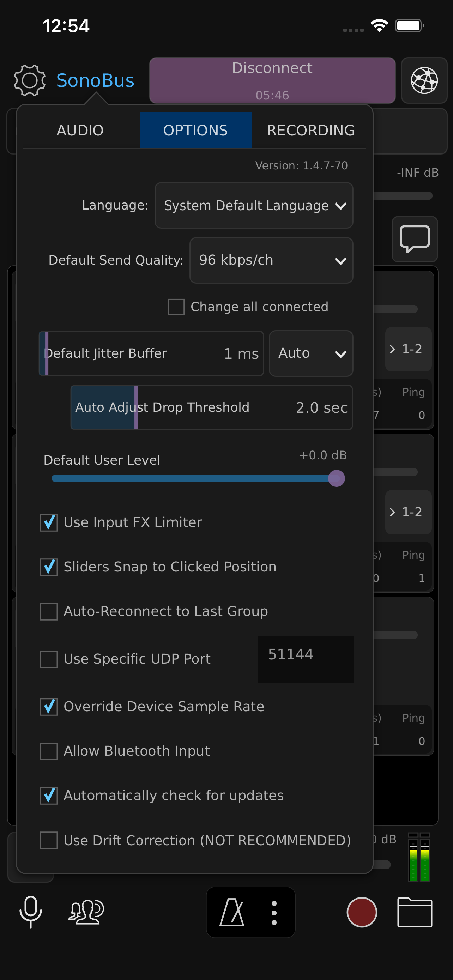Click the Disconnect button
453x980 pixels.
(272, 80)
